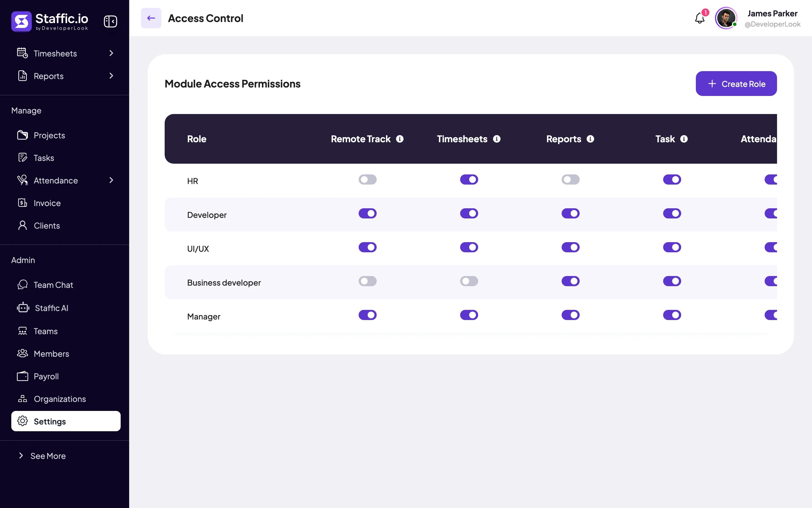Screen dimensions: 812x508
Task: Enable Timesheets for Business developer
Action: point(469,281)
